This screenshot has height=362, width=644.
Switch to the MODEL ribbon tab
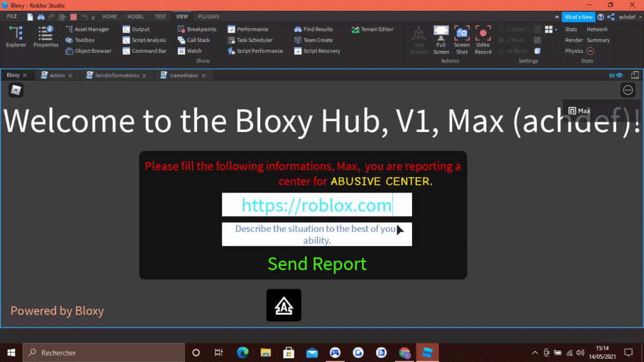(x=135, y=17)
